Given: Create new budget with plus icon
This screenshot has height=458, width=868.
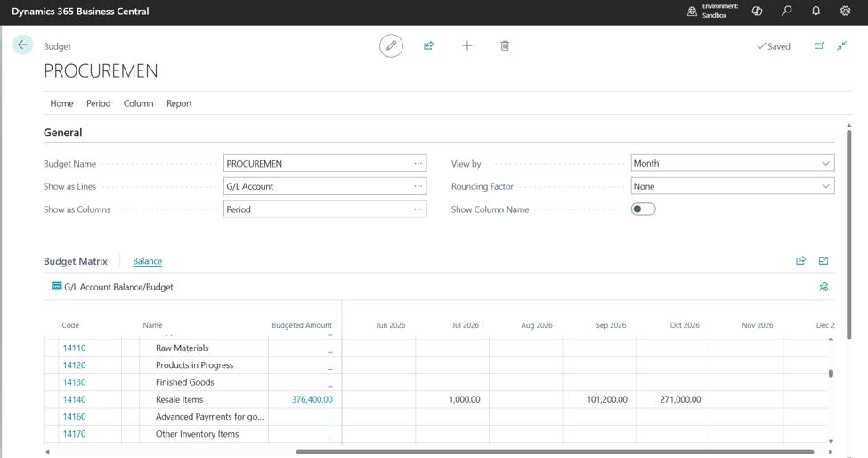Looking at the screenshot, I should [x=466, y=46].
